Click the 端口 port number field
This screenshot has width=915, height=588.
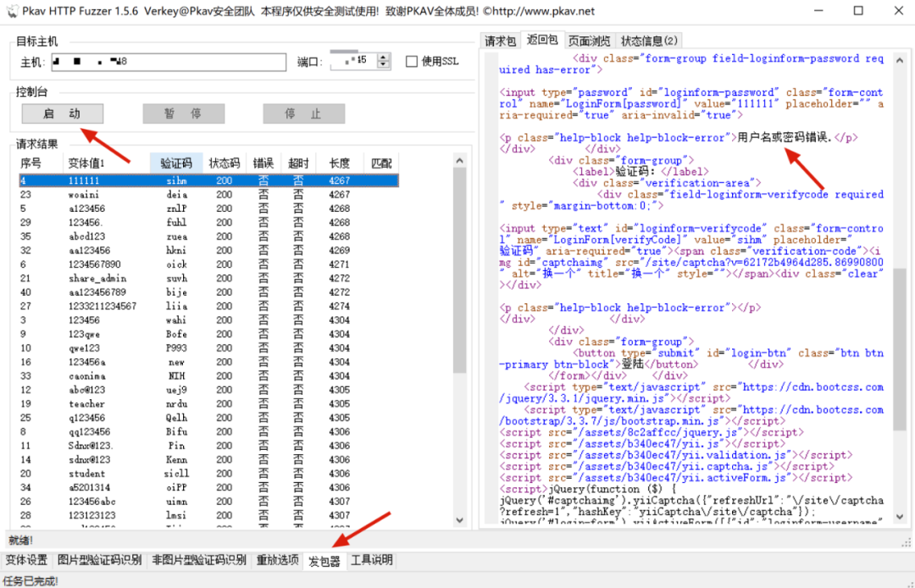353,61
